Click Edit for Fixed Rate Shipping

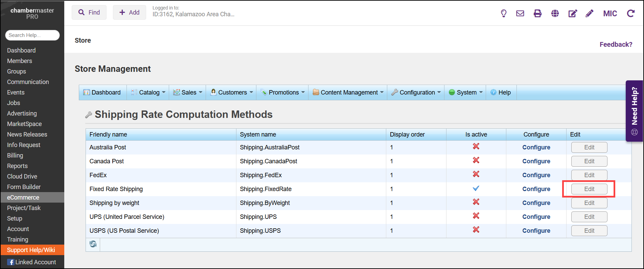589,189
